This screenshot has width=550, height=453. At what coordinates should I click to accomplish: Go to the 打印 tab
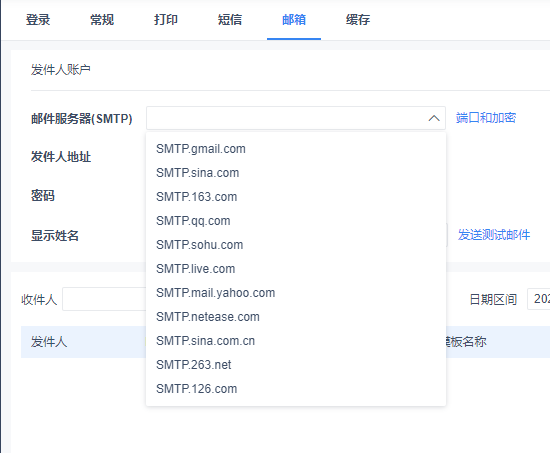point(166,20)
